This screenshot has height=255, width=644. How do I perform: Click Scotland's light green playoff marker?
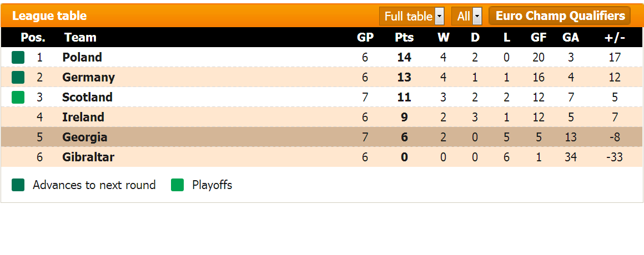tap(18, 97)
